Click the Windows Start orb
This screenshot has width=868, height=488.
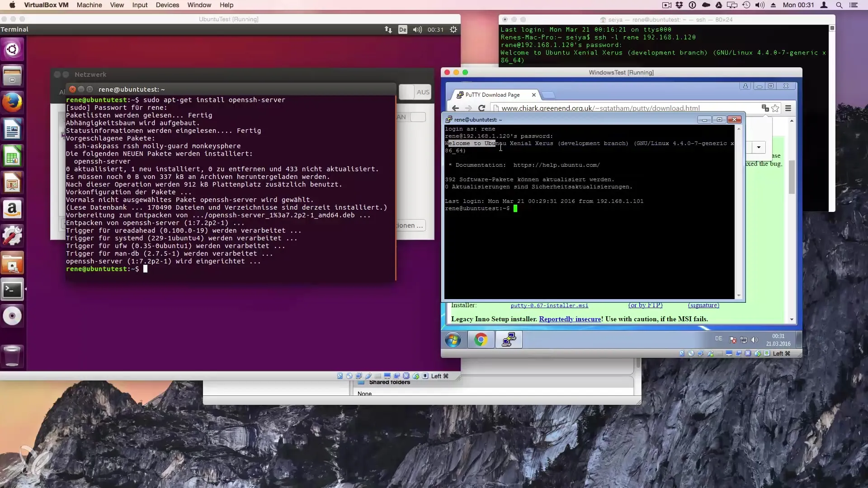(453, 339)
